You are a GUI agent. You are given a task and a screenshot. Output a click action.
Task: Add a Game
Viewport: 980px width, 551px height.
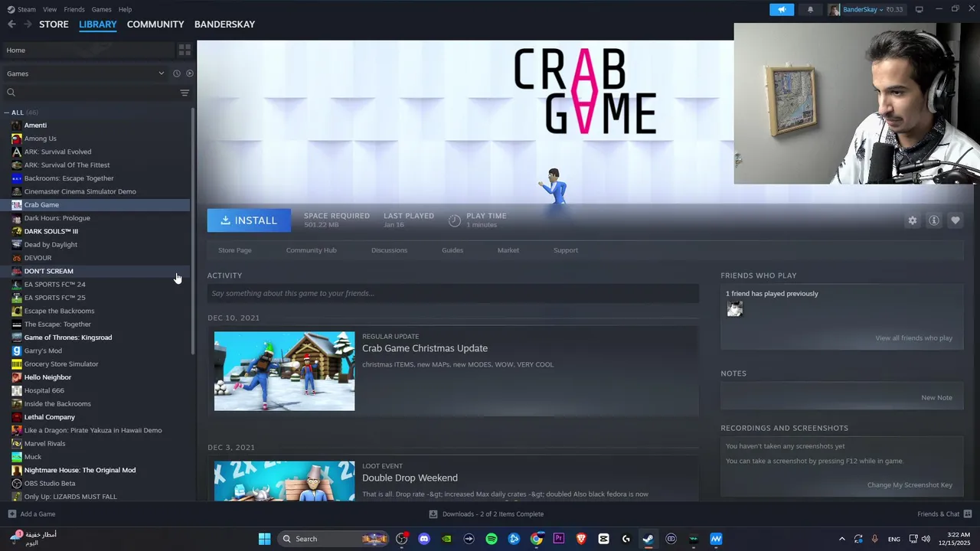(x=31, y=514)
